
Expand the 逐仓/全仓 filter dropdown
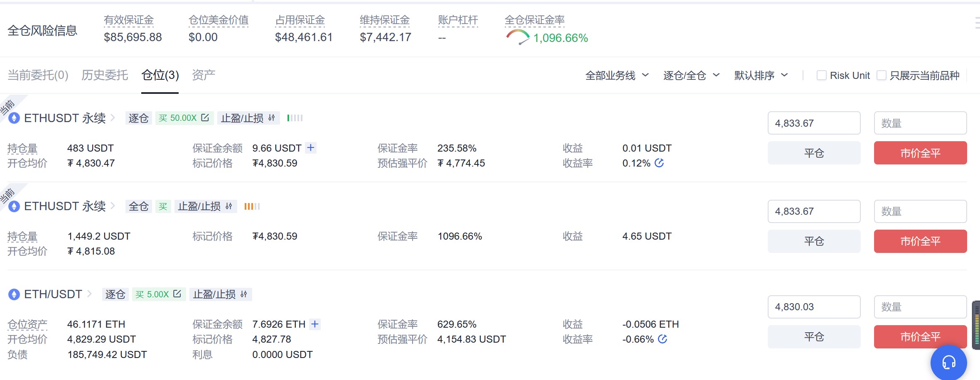(691, 75)
